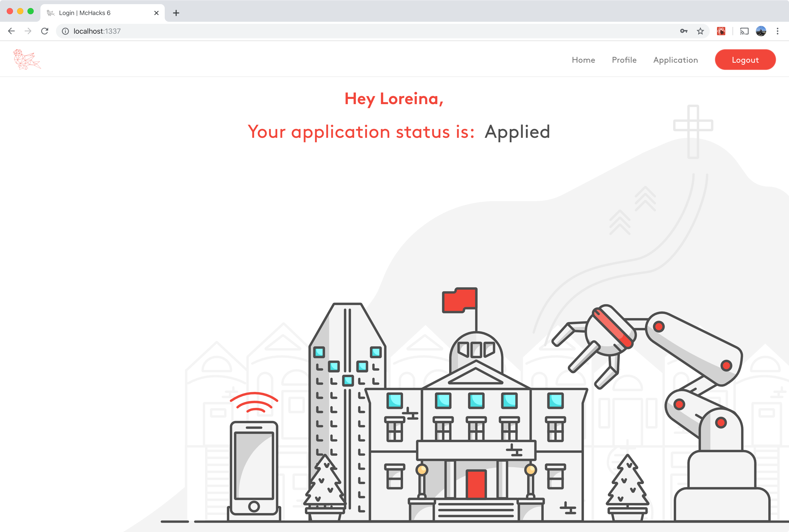This screenshot has height=532, width=789.
Task: Click the McHacks bird logo
Action: (27, 60)
